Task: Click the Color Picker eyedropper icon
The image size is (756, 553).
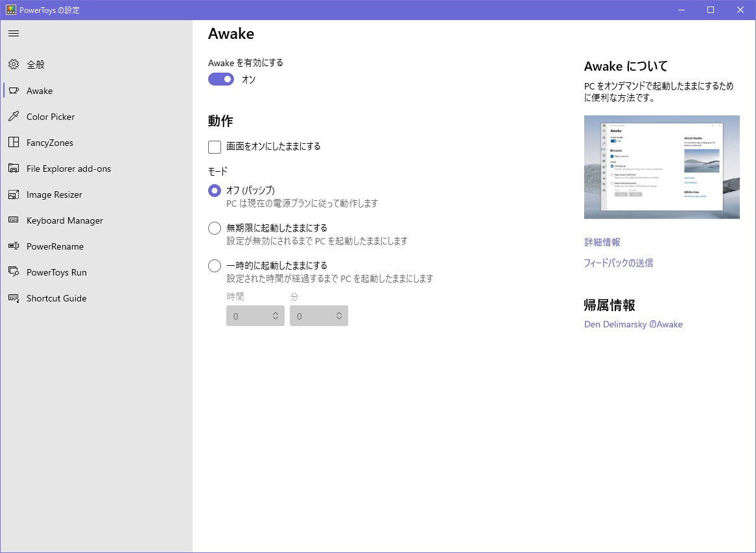Action: (14, 116)
